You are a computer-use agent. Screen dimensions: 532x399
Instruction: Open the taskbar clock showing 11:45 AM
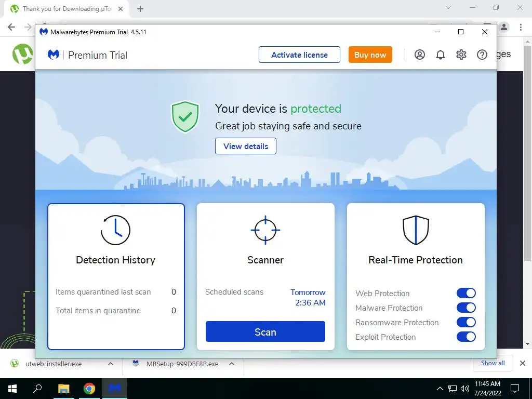487,389
